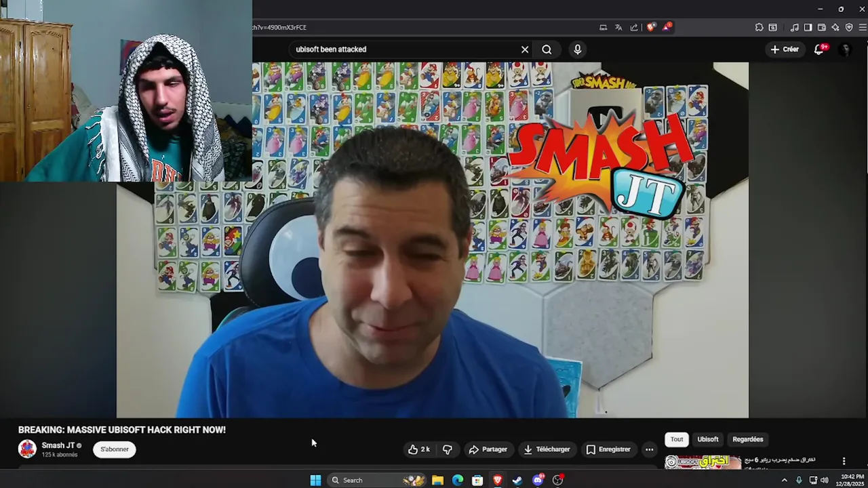Viewport: 868px width, 488px height.
Task: Open the suggested video's three-dot menu
Action: (844, 461)
